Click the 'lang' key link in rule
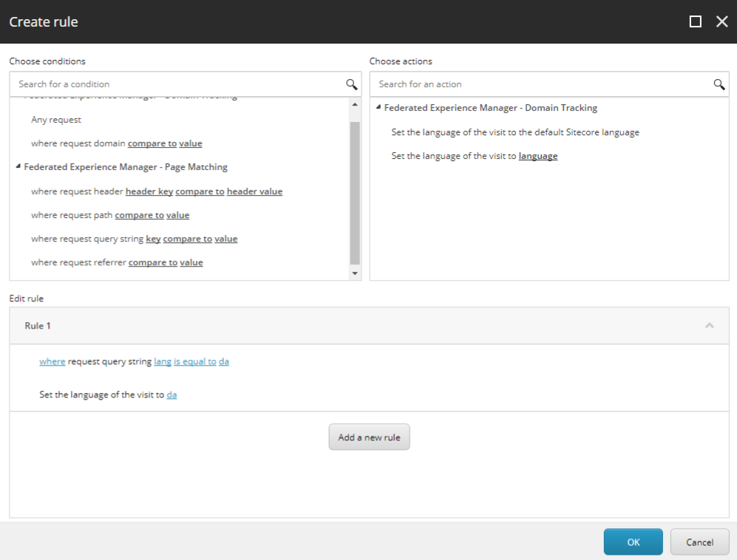Image resolution: width=737 pixels, height=560 pixels. click(x=163, y=362)
